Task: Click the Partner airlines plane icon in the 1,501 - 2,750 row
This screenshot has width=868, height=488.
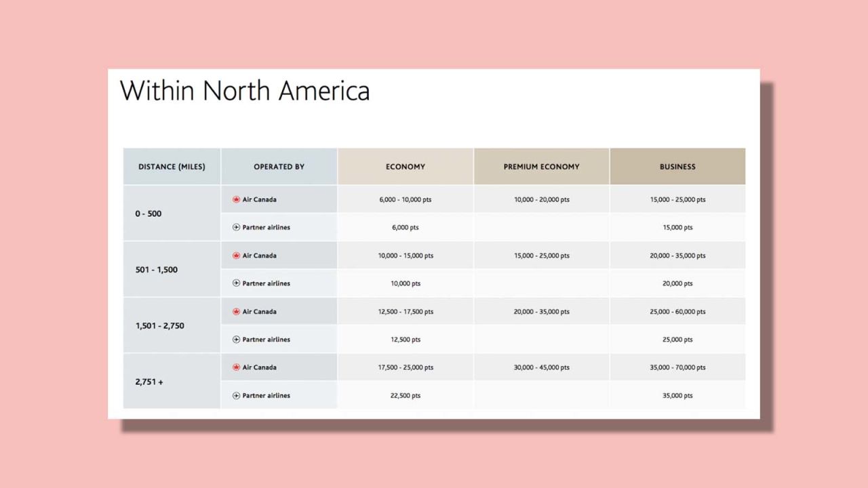Action: click(236, 340)
